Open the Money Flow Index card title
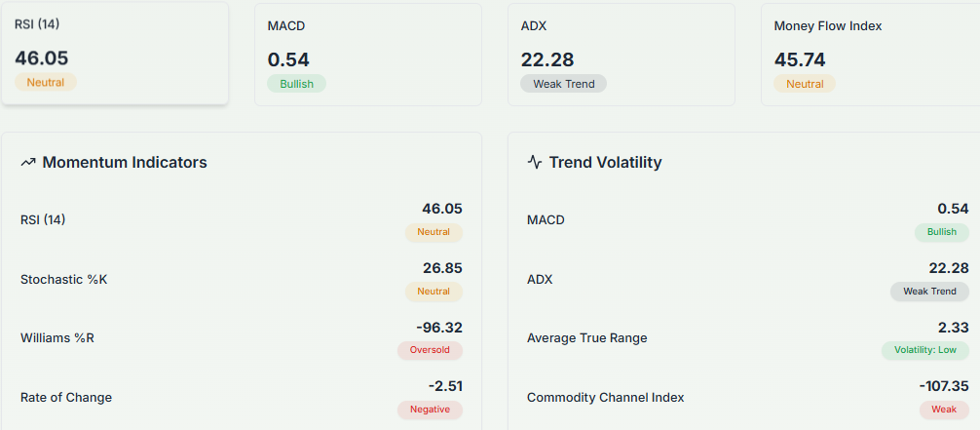980x430 pixels. tap(827, 26)
